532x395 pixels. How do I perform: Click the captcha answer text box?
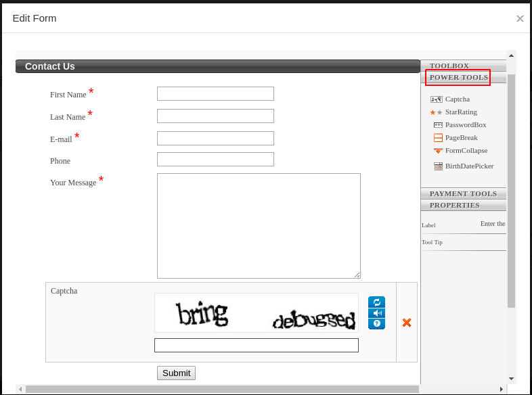click(x=256, y=346)
